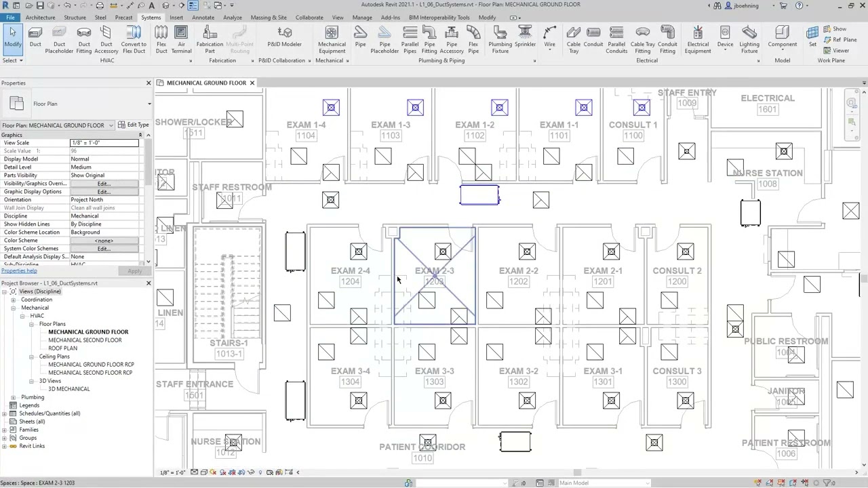Click the canvas horizontal scrollbar

tap(576, 472)
